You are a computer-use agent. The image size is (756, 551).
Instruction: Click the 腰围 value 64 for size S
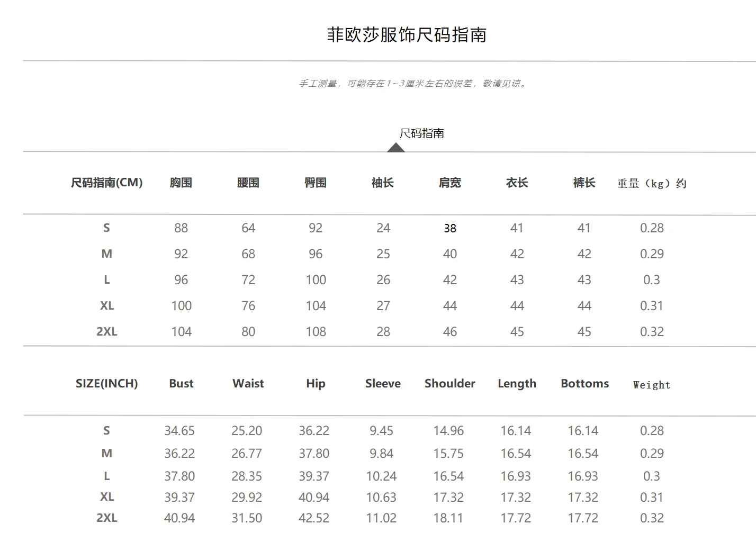click(x=248, y=228)
